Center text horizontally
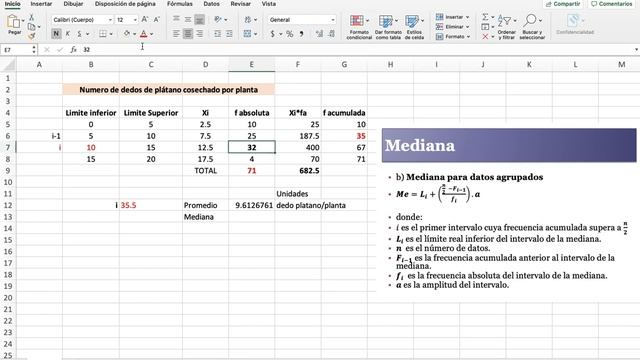This screenshot has height=360, width=640. click(188, 34)
